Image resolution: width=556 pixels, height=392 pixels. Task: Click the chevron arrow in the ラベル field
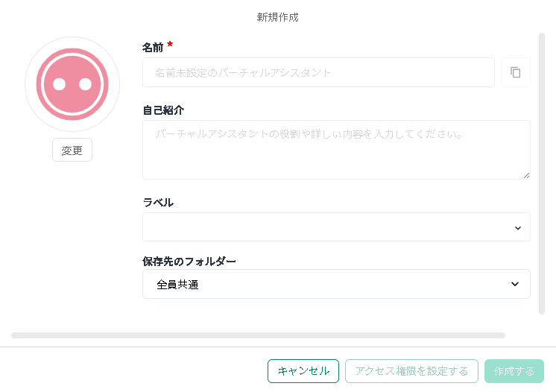coord(518,228)
